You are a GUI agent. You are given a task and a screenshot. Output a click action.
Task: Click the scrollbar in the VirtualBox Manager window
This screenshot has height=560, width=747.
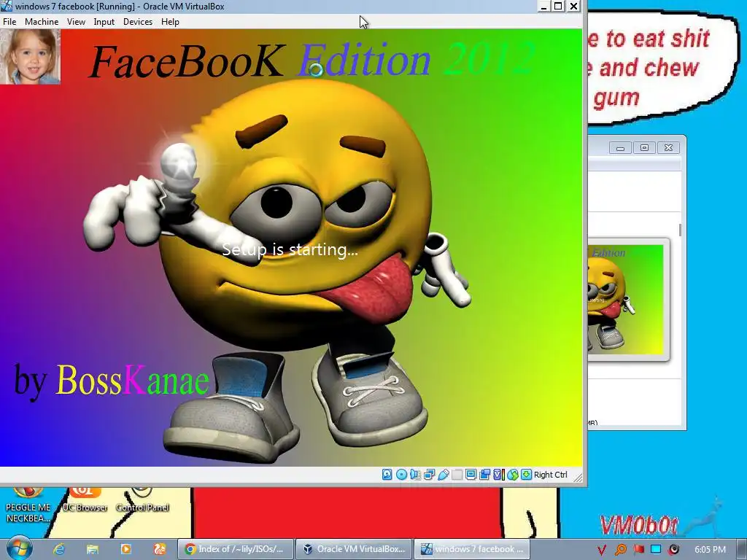pyautogui.click(x=680, y=230)
